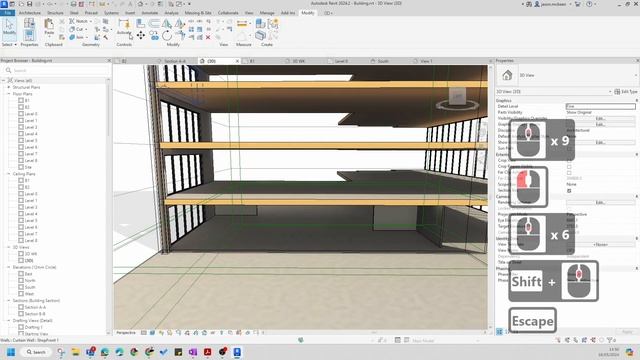Click the Print icon in quick access toolbar
Screen dimensions: 640x360
[73, 4]
